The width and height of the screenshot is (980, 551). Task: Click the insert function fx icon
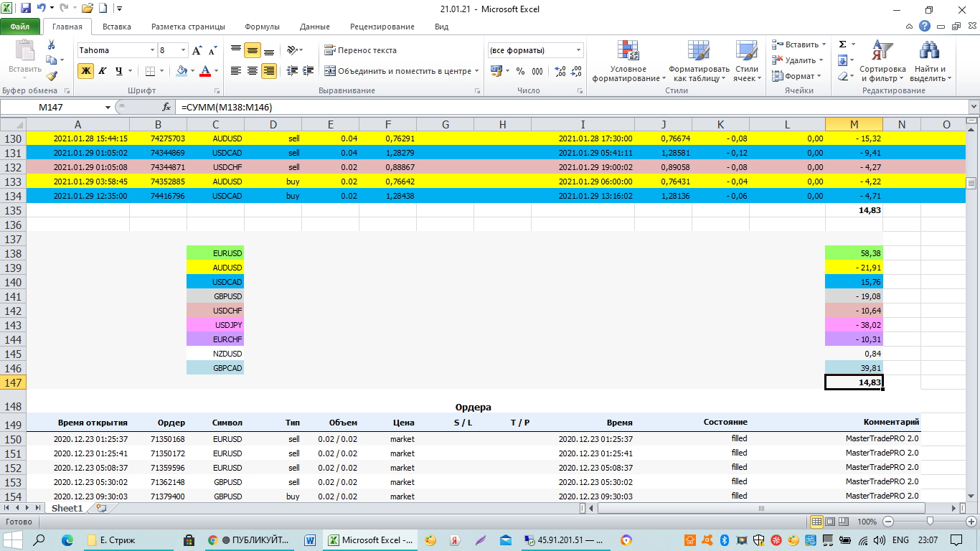click(166, 107)
